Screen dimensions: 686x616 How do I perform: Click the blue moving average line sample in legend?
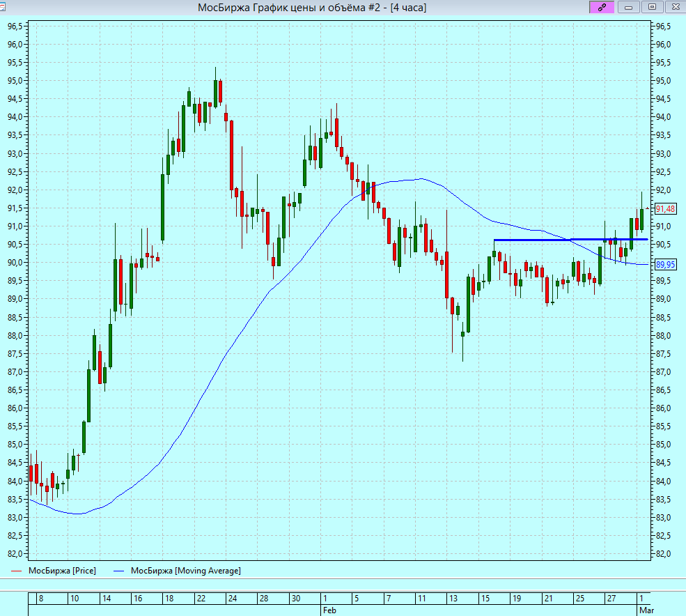coord(119,571)
